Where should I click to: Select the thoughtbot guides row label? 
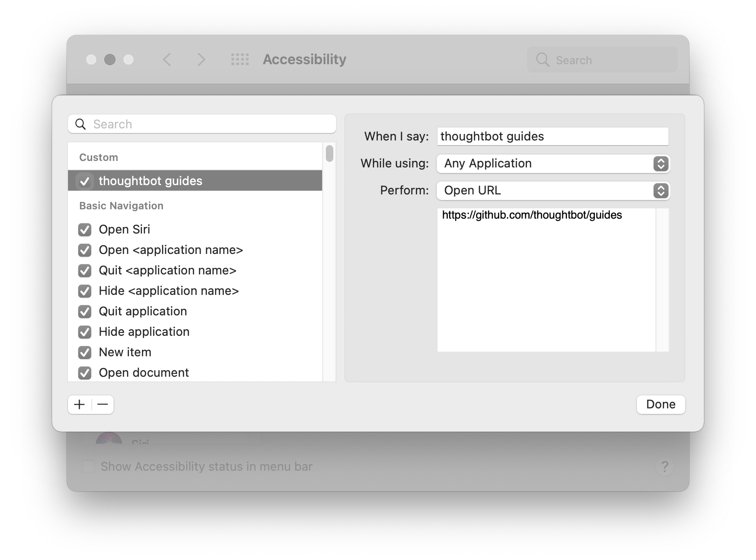coord(150,181)
